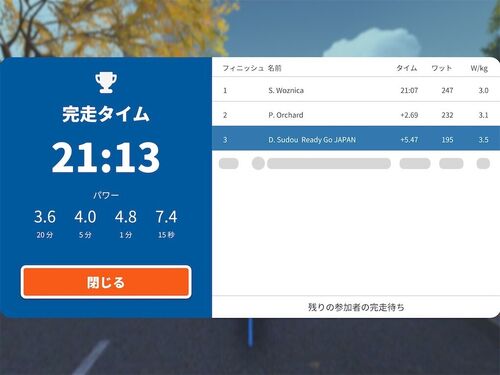Click the 完走タイム heading
The image size is (500, 375).
click(106, 114)
